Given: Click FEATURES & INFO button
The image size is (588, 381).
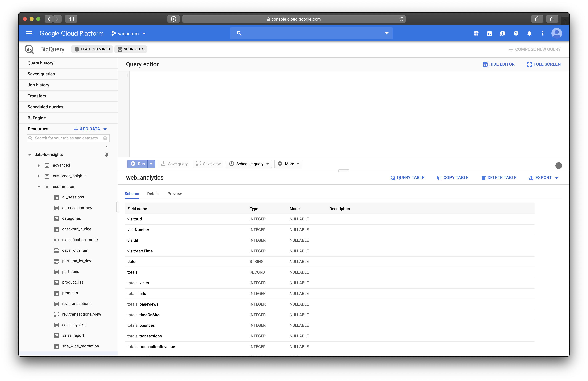Looking at the screenshot, I should (92, 49).
